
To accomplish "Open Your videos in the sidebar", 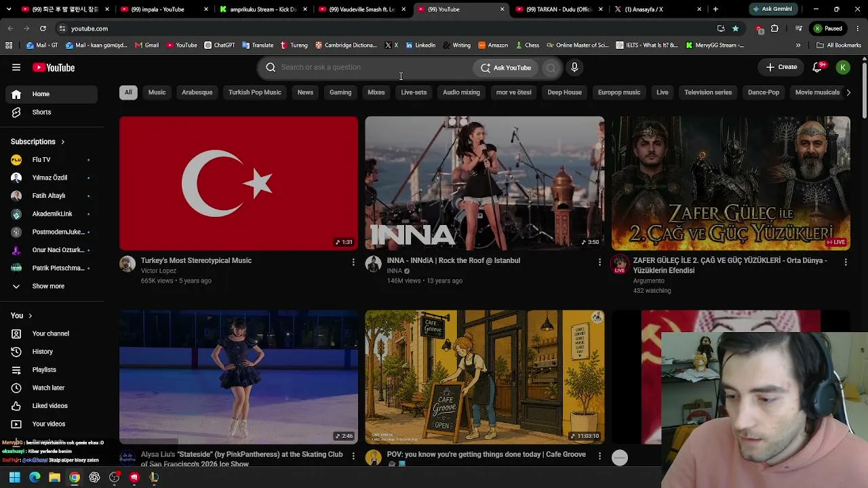I will coord(52,424).
